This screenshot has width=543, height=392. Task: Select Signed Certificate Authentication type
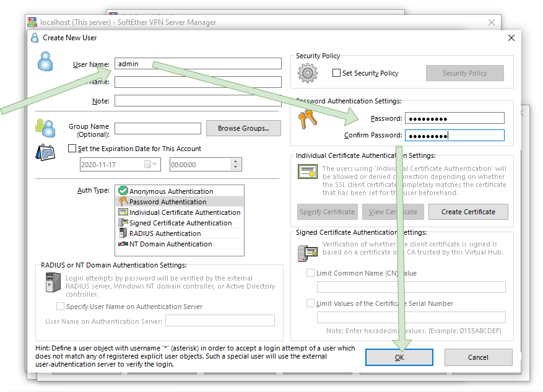[180, 223]
